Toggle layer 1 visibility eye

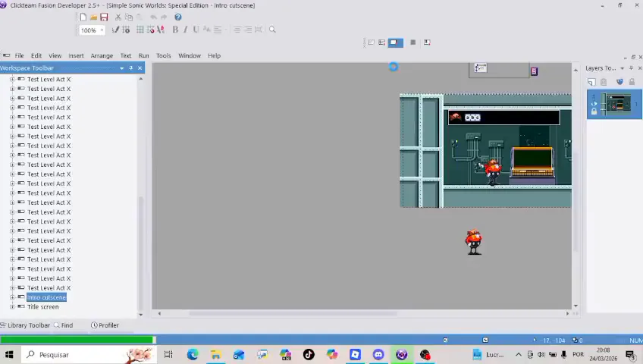click(594, 104)
